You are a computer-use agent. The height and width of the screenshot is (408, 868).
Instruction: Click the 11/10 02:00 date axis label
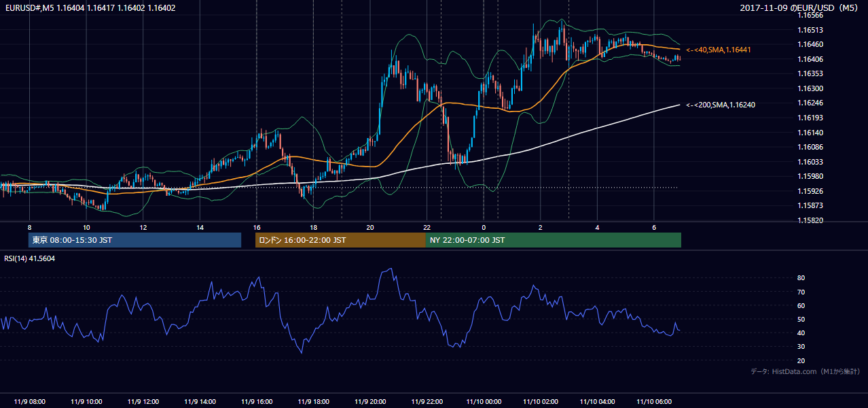tap(540, 402)
